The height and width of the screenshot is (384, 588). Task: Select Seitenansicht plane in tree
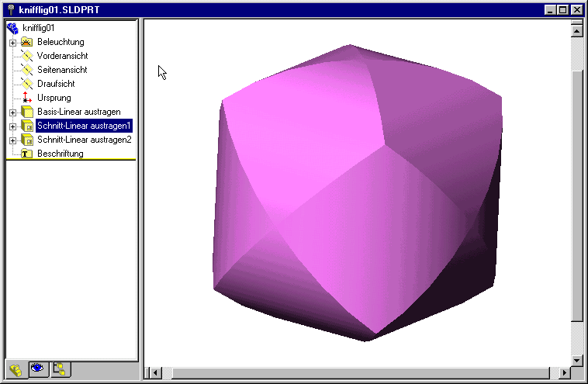pos(61,70)
